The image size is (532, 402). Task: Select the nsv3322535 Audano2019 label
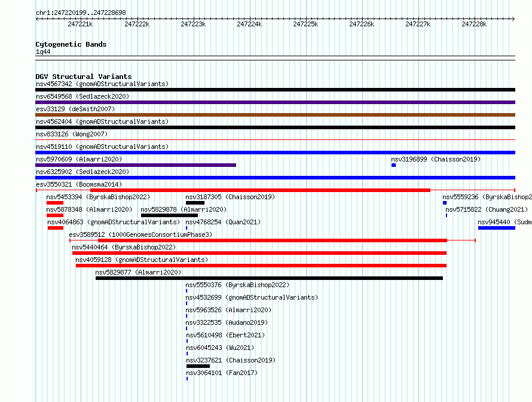tap(227, 322)
